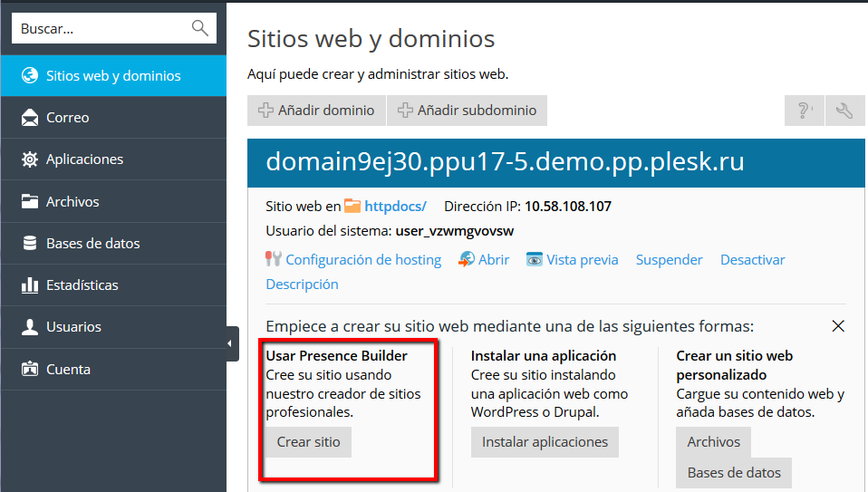The width and height of the screenshot is (868, 492).
Task: Open Correo in the sidebar
Action: (67, 118)
